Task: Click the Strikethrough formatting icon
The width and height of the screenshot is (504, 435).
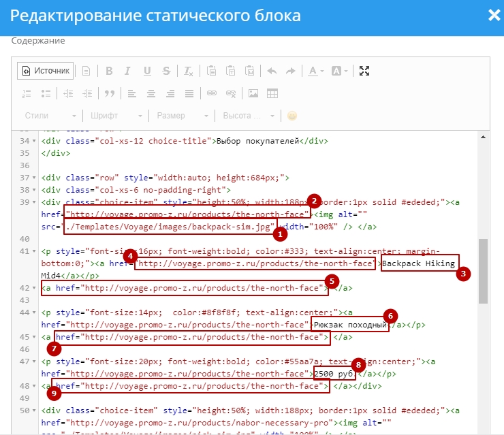Action: (166, 71)
